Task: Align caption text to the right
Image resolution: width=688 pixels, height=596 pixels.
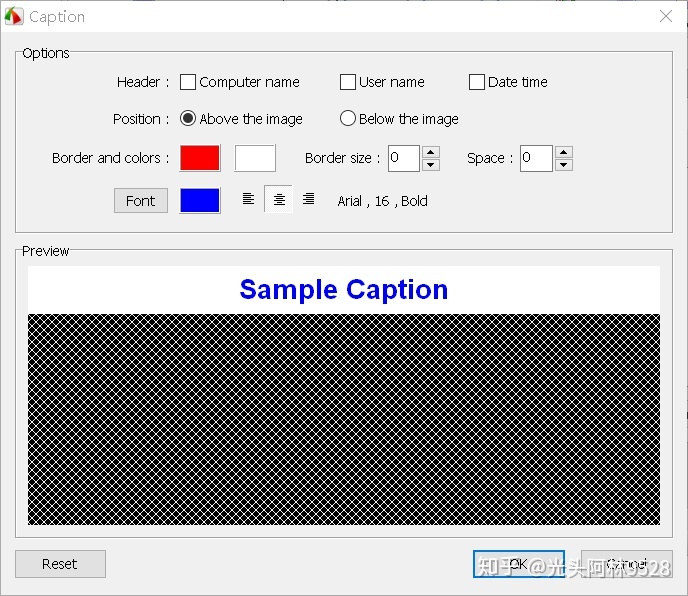Action: [x=308, y=199]
